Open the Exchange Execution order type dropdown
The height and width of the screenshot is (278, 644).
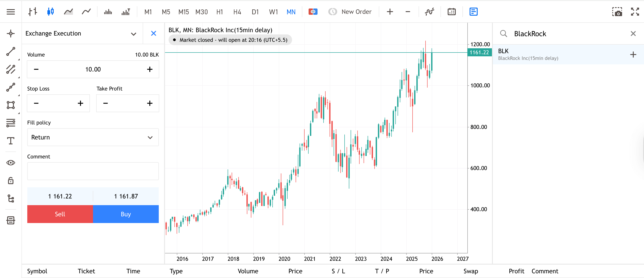coord(133,34)
